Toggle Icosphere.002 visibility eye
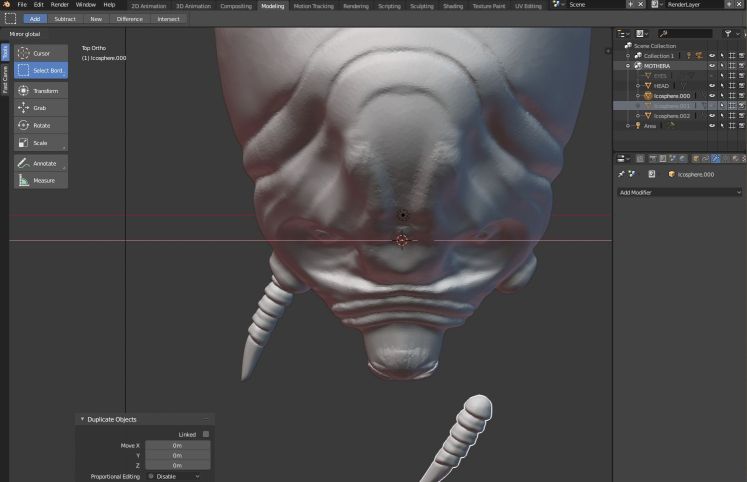The image size is (747, 482). 712,116
